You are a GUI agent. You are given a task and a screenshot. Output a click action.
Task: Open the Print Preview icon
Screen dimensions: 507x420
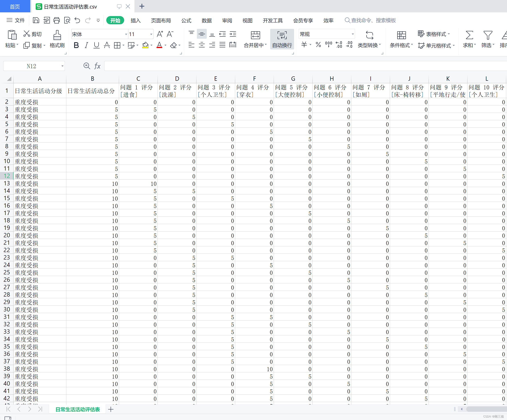point(67,20)
